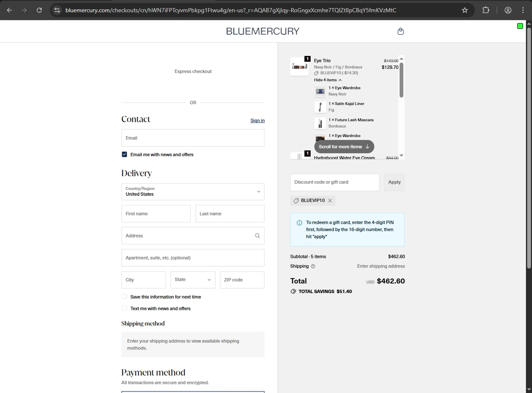
Task: Focus the Last name field
Action: [230, 214]
